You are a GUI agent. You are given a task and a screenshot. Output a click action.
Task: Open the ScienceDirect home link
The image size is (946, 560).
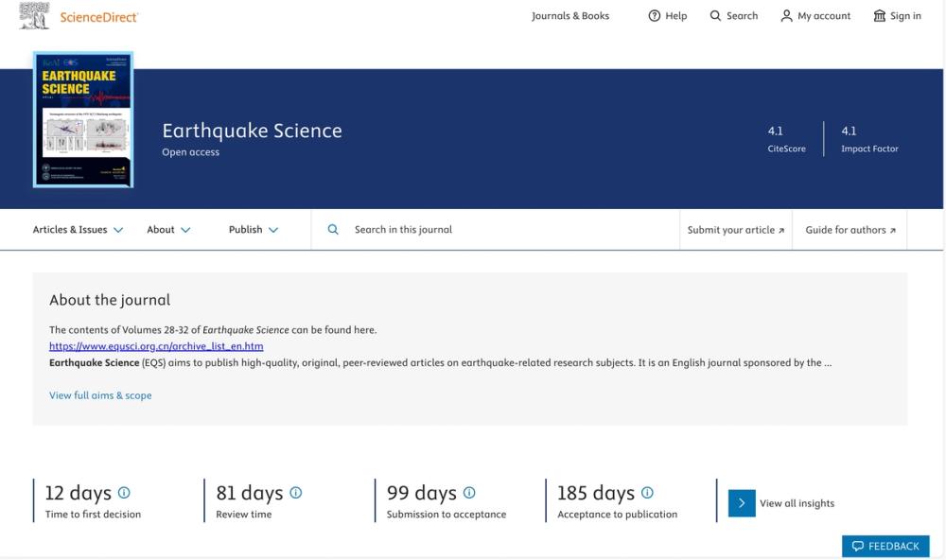tap(99, 17)
